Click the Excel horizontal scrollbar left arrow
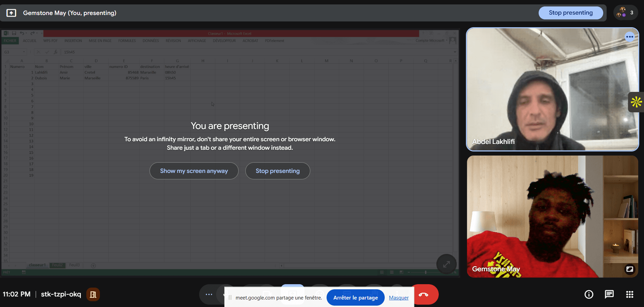 click(282, 265)
